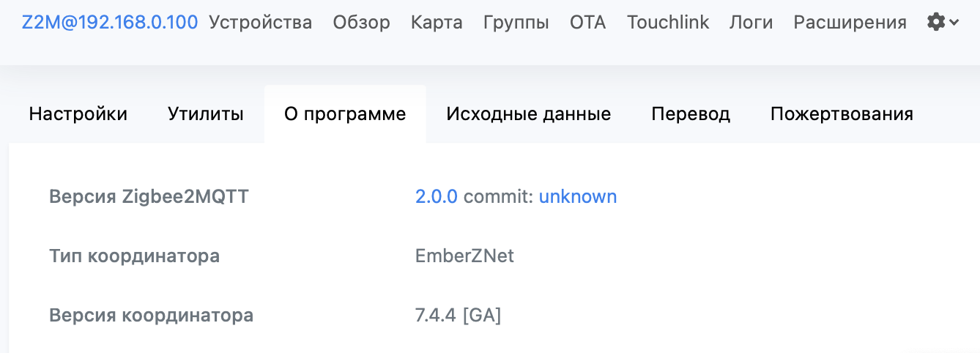This screenshot has width=980, height=353.
Task: Open the Пожертвования tab
Action: [842, 114]
